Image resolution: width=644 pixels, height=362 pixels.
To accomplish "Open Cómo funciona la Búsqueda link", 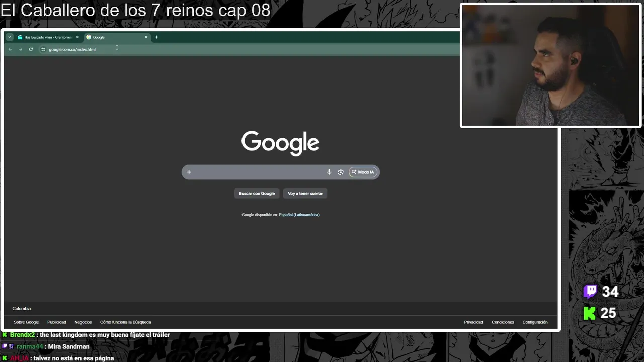I will (x=125, y=322).
